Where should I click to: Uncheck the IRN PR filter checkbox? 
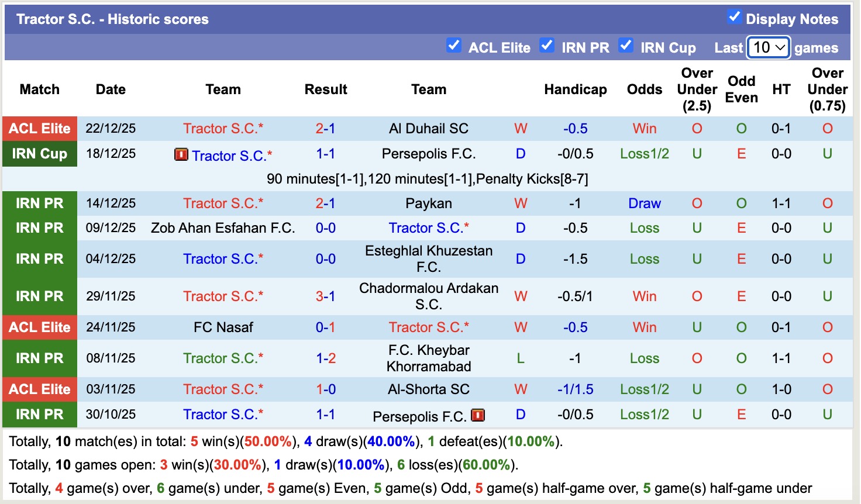tap(547, 46)
